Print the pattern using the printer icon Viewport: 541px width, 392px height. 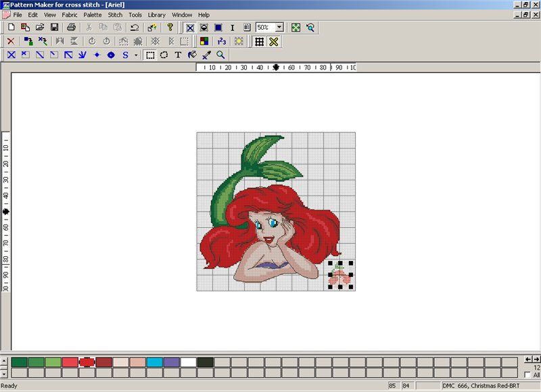pos(71,27)
